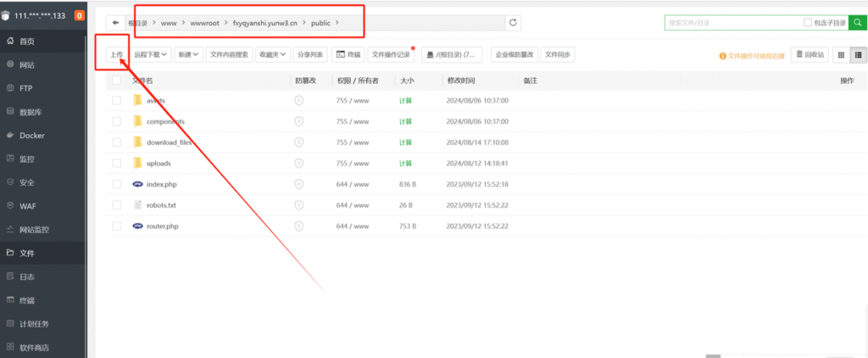Toggle tamper-proof shield for robots.txt
The image size is (868, 358).
coord(299,205)
